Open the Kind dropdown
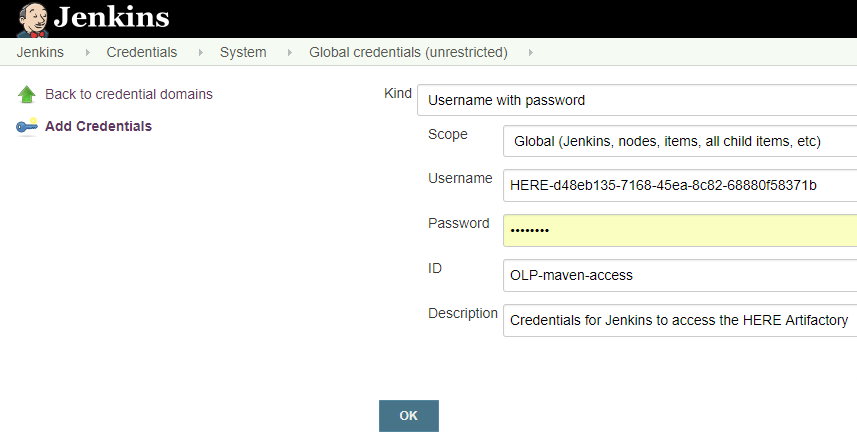 [x=637, y=100]
